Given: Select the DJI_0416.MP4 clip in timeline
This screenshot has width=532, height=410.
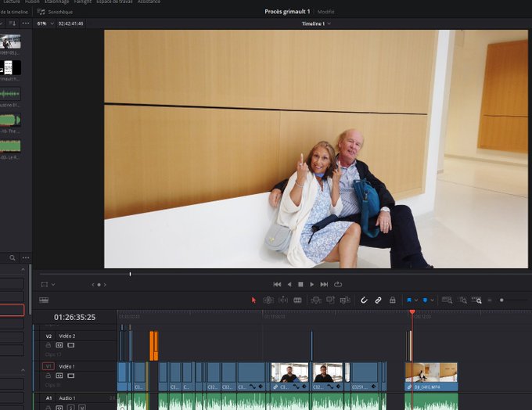Looking at the screenshot, I should pyautogui.click(x=431, y=376).
